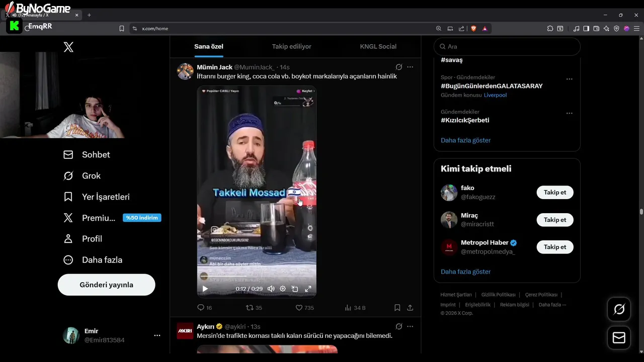Toggle fullscreen on the video player

pyautogui.click(x=308, y=289)
